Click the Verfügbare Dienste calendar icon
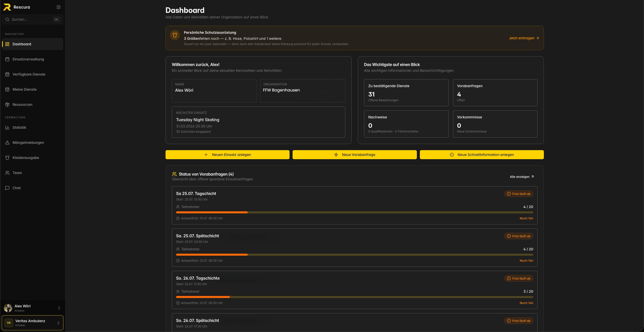This screenshot has width=644, height=332. [x=7, y=74]
